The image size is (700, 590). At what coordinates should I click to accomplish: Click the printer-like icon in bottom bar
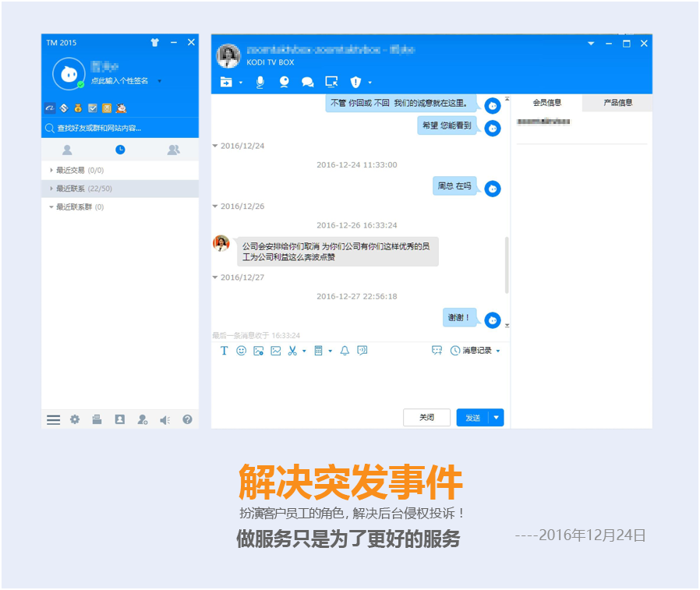click(x=97, y=419)
